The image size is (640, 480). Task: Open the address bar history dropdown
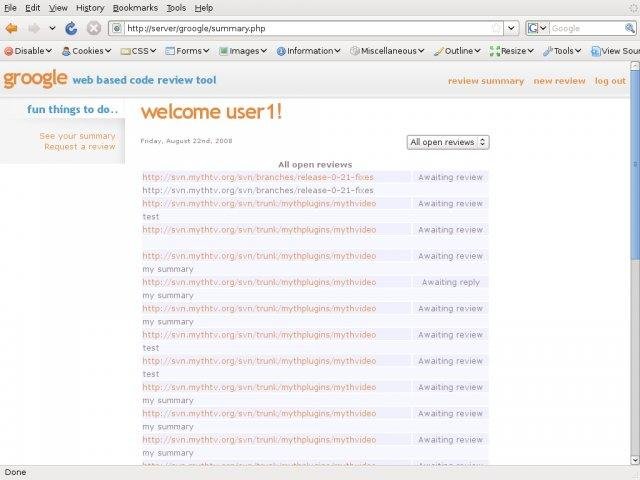click(511, 28)
